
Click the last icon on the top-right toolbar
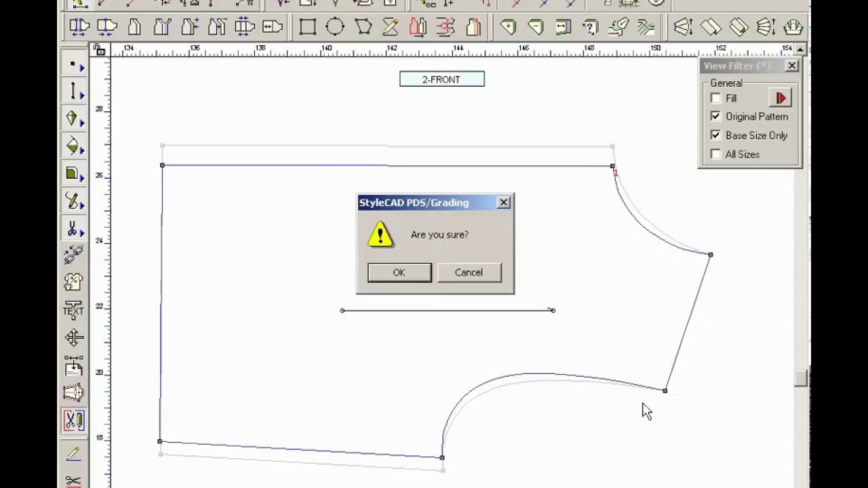tap(793, 27)
